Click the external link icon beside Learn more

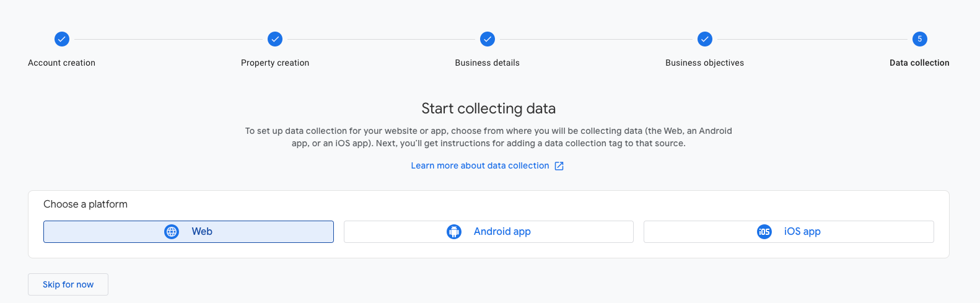click(x=559, y=166)
